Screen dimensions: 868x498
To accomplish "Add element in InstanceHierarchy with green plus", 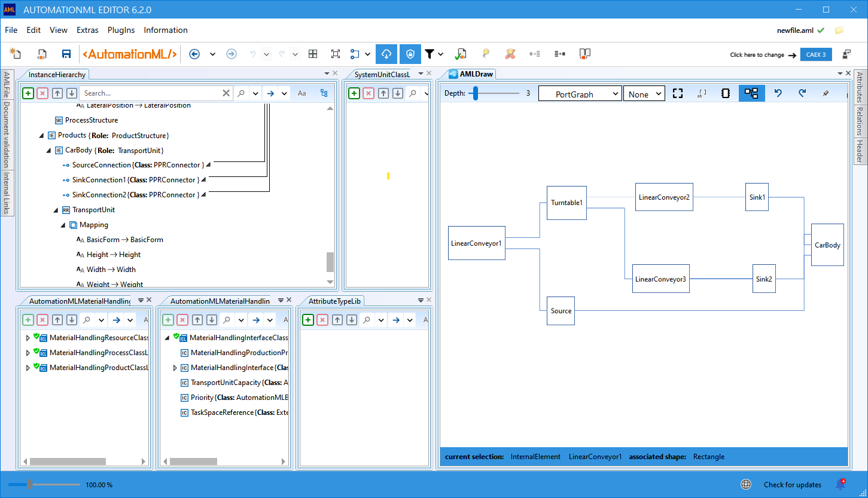I will [28, 93].
